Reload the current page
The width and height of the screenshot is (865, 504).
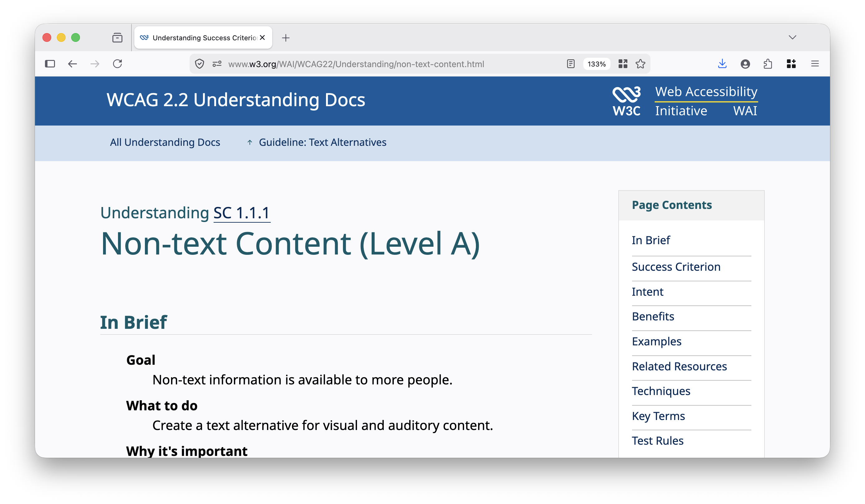tap(117, 64)
